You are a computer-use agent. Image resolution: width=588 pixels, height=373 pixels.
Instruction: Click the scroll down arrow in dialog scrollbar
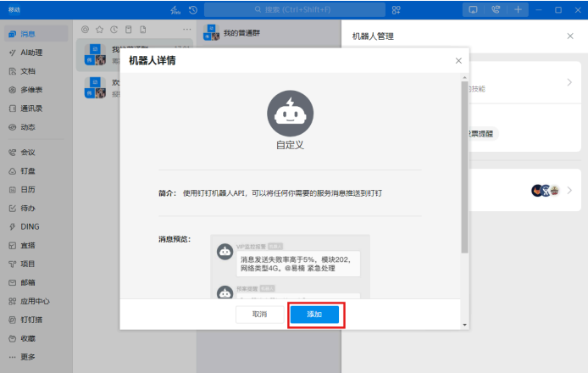(x=463, y=325)
